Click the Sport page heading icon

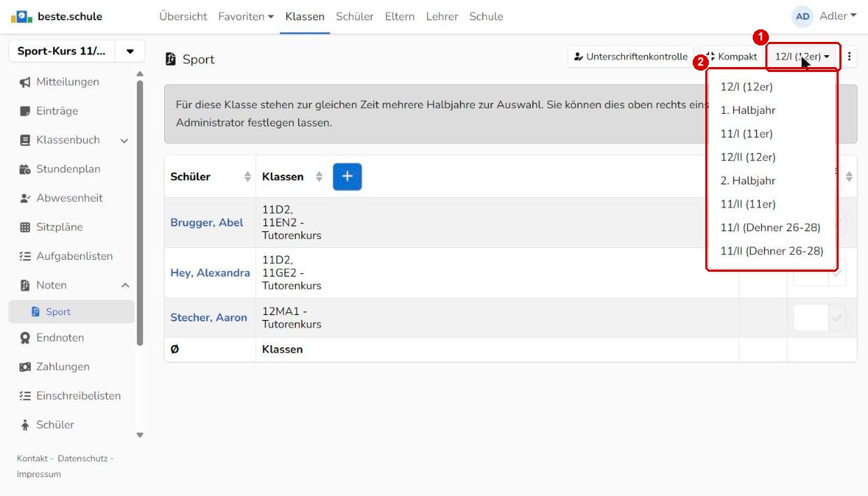click(171, 59)
